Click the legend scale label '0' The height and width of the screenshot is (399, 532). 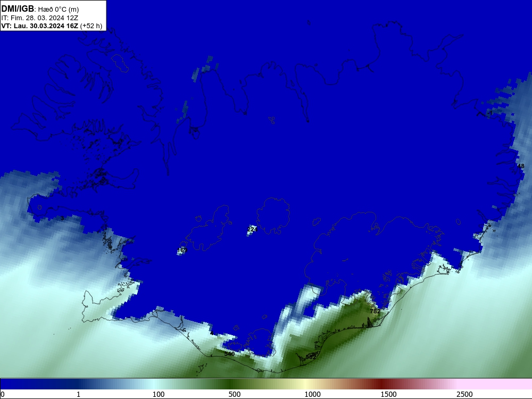click(x=3, y=394)
